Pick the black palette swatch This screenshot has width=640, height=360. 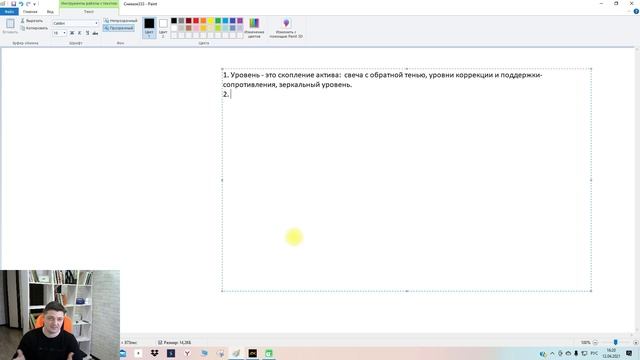pyautogui.click(x=174, y=20)
